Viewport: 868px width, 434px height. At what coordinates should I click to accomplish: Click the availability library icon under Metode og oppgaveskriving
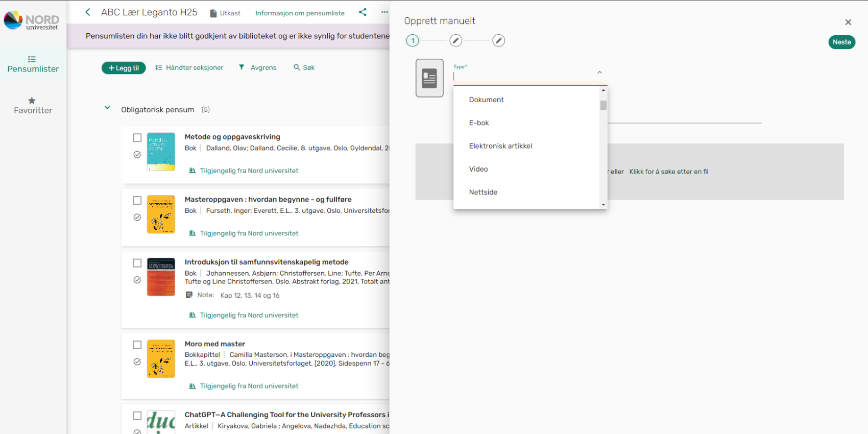[192, 171]
